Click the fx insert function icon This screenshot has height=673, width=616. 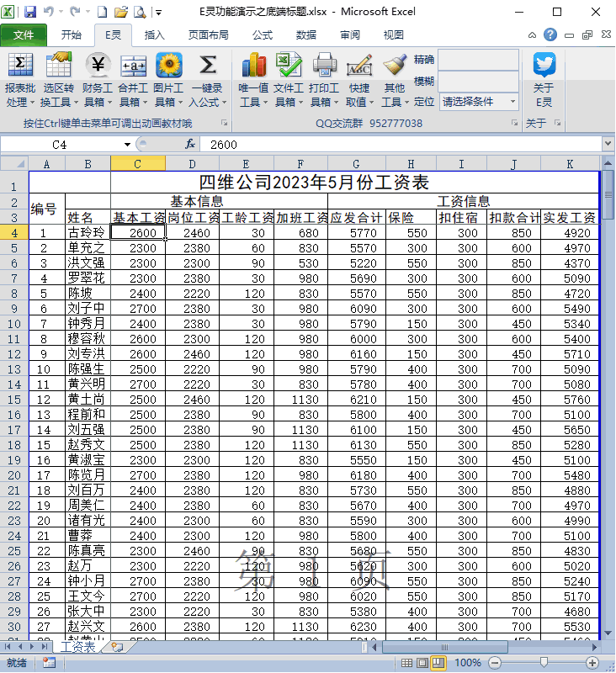(x=190, y=144)
